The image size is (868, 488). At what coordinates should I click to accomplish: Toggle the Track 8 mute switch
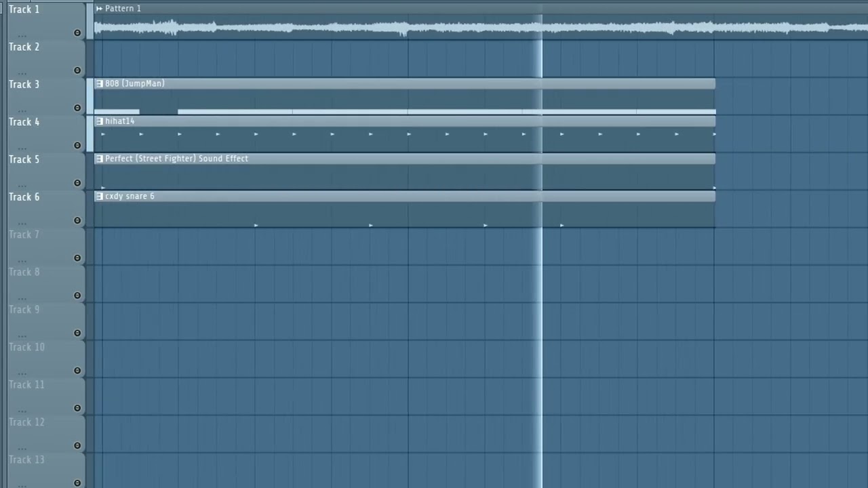tap(77, 296)
